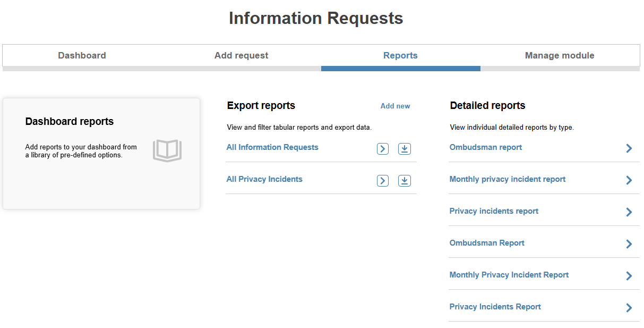
Task: Open the Dashboard reports book icon
Action: (x=167, y=151)
